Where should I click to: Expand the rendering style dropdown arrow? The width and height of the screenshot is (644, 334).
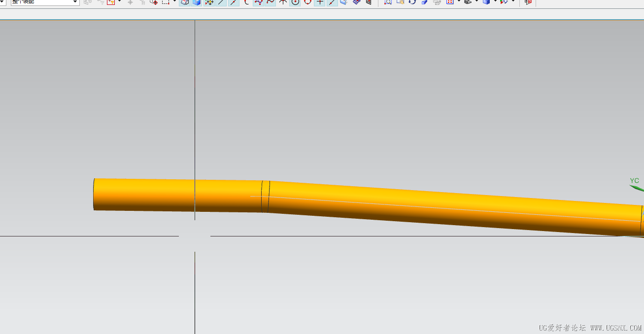(476, 1)
